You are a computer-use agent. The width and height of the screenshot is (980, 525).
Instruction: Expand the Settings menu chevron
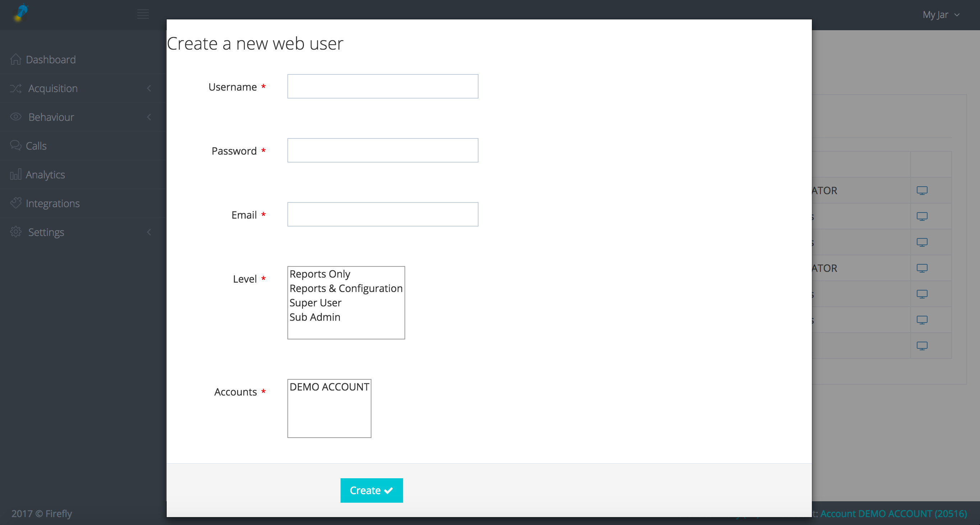coord(149,232)
